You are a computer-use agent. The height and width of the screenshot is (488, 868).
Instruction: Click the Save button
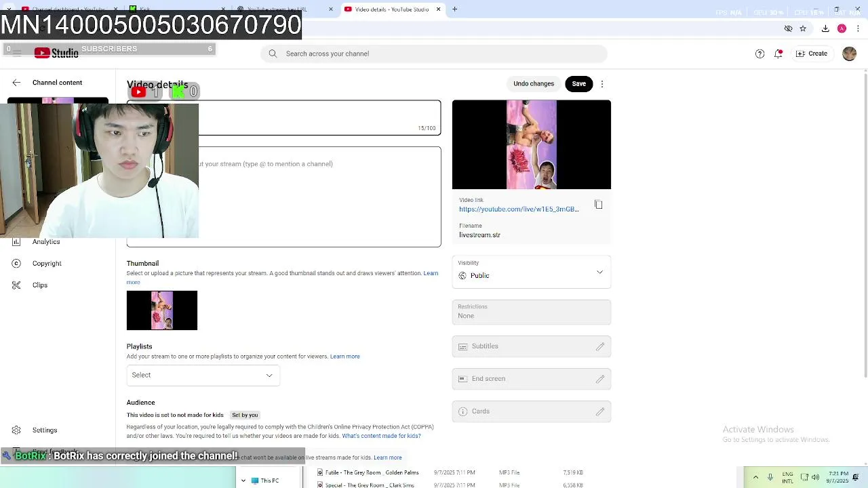coord(578,84)
